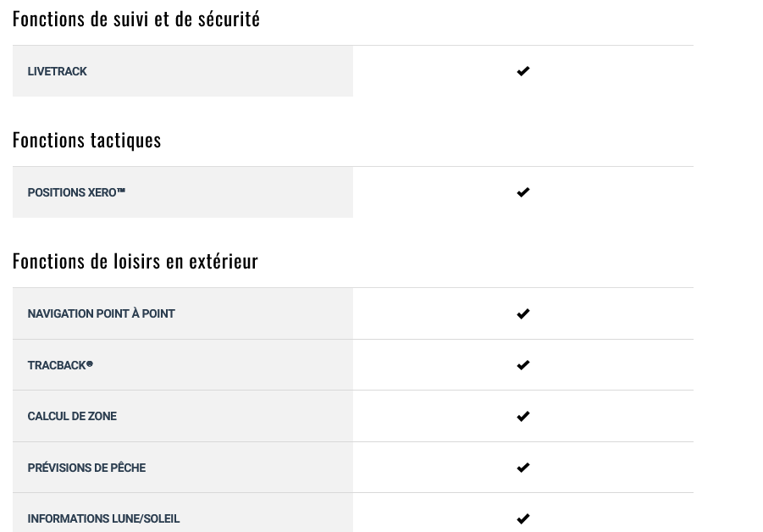Select the LIVETRACK feature label
This screenshot has width=763, height=532.
[x=57, y=71]
